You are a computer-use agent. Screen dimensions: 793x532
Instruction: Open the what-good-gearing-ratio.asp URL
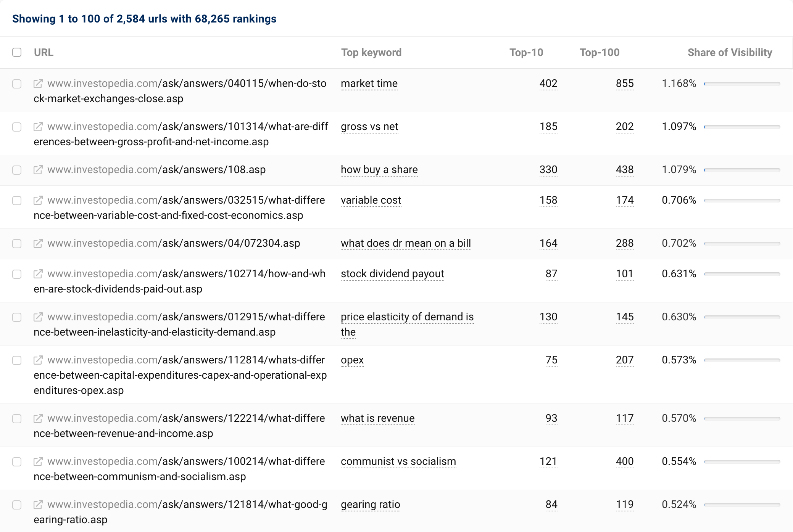pos(181,512)
